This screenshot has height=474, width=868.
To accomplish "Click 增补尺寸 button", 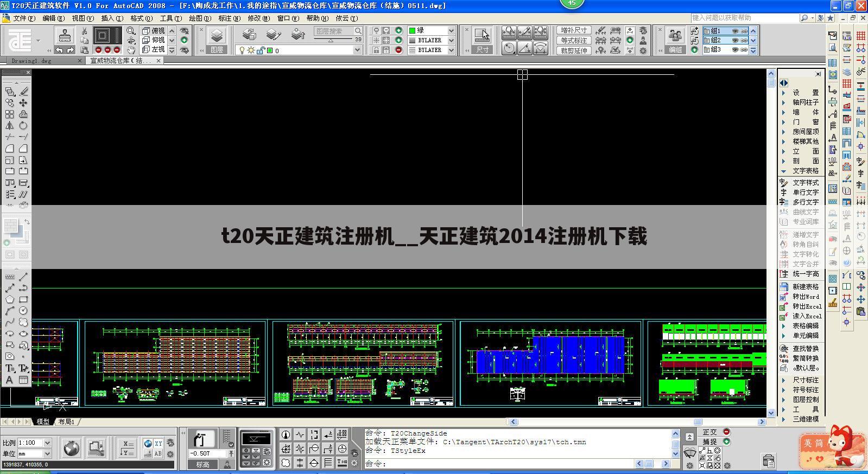I will pyautogui.click(x=574, y=30).
